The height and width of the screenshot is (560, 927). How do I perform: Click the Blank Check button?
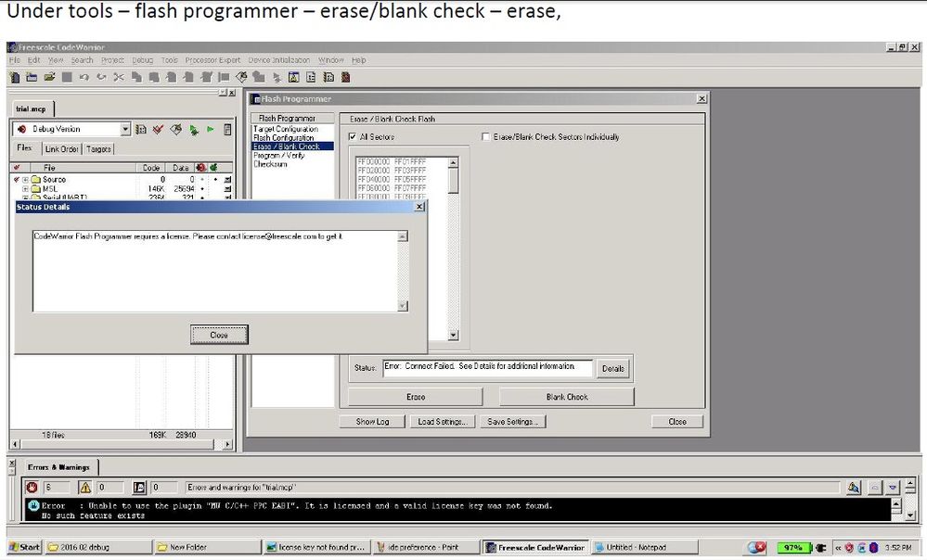tap(567, 397)
